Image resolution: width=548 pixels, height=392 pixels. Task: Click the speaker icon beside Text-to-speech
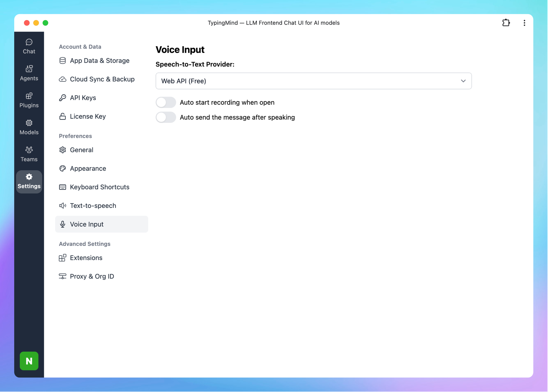[63, 205]
